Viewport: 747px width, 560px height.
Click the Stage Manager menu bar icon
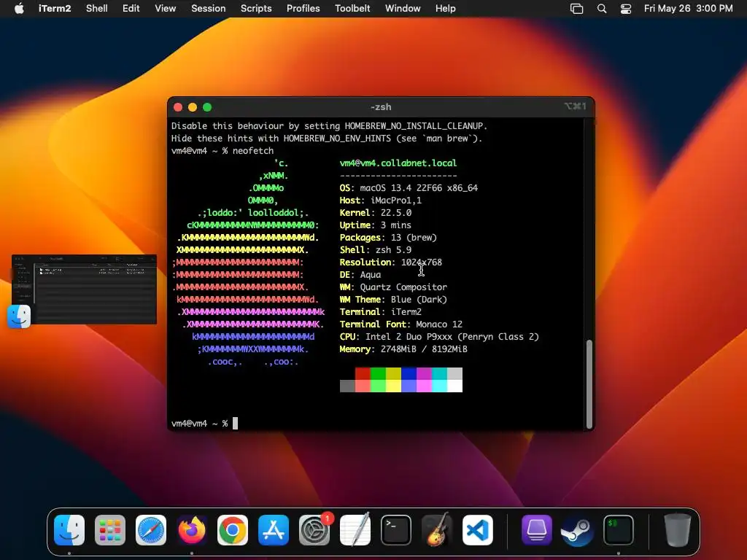tap(576, 9)
